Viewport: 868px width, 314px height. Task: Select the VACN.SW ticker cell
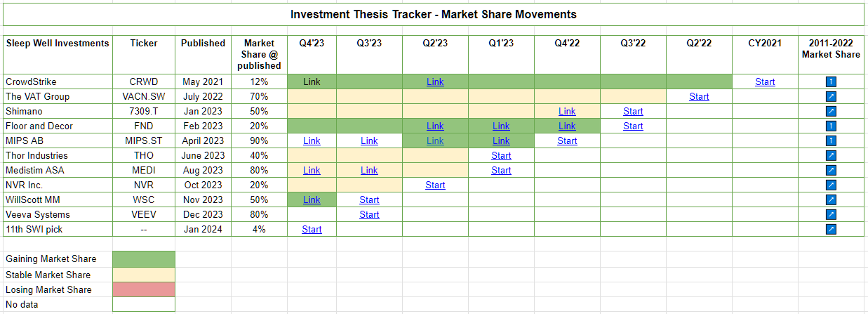pos(143,96)
